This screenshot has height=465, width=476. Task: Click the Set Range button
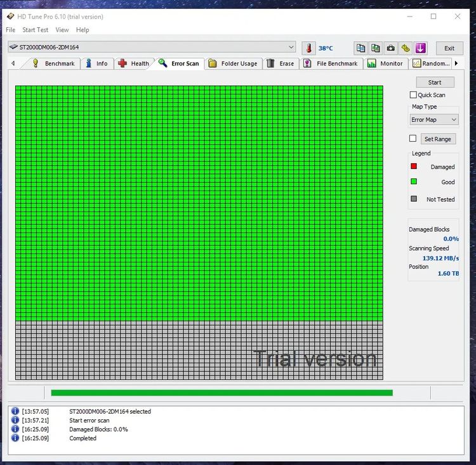coord(438,139)
